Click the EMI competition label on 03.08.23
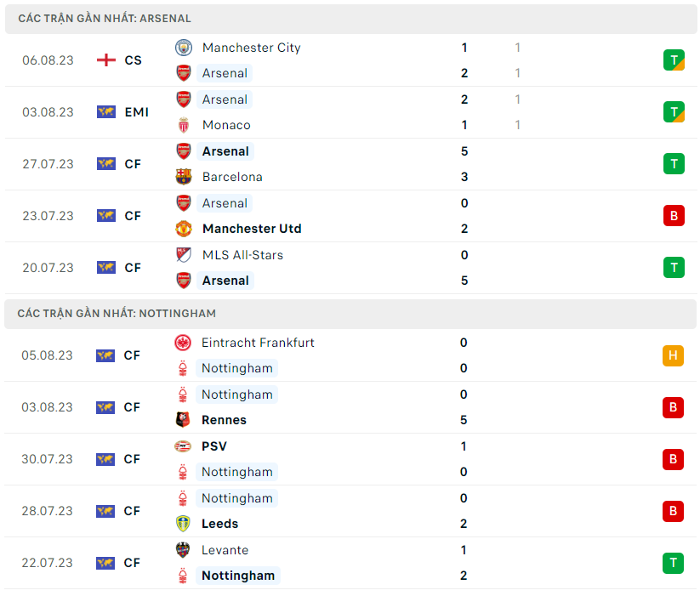Image resolution: width=700 pixels, height=596 pixels. [136, 112]
